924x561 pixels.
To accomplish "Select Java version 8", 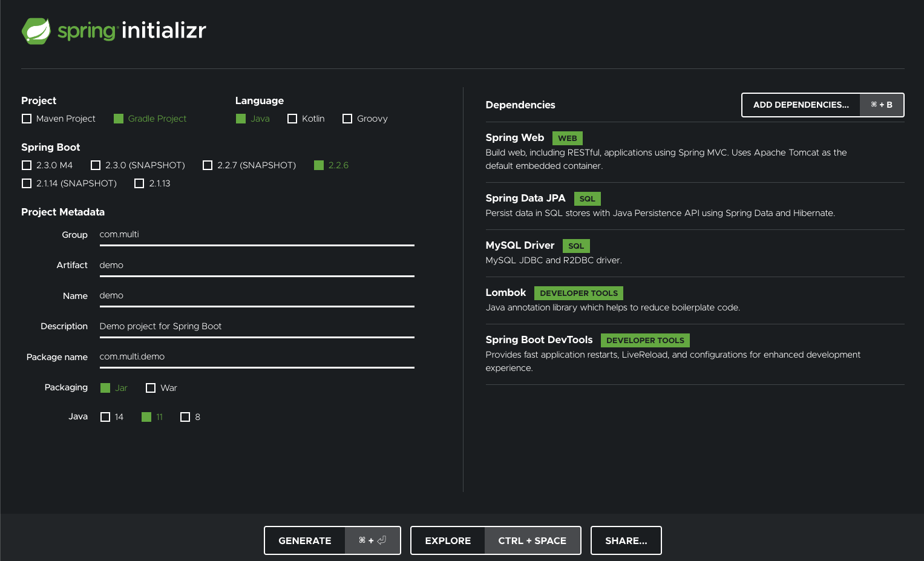I will tap(191, 417).
